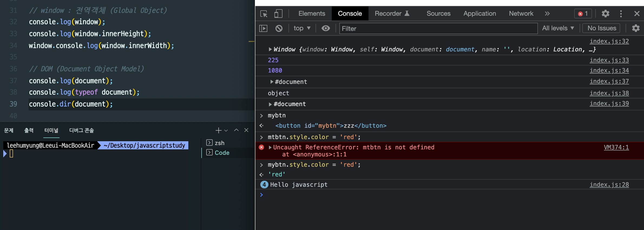Open the terminal launch profile dropdown arrow
Screen dimensions: 644x230
226,130
